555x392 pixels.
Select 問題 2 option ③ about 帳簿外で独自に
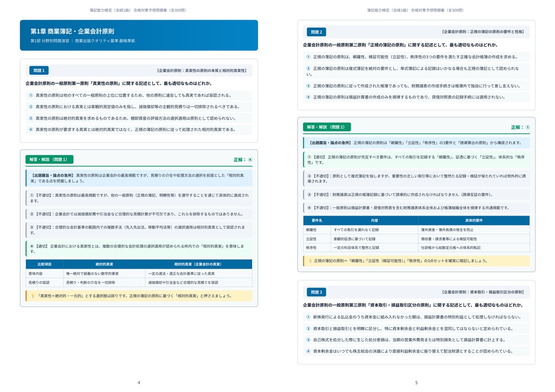click(x=416, y=86)
